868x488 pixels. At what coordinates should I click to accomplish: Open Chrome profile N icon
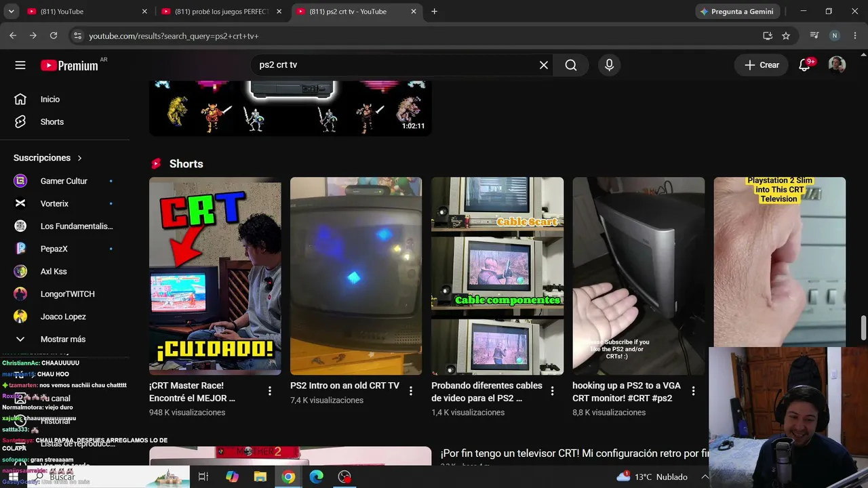(835, 35)
